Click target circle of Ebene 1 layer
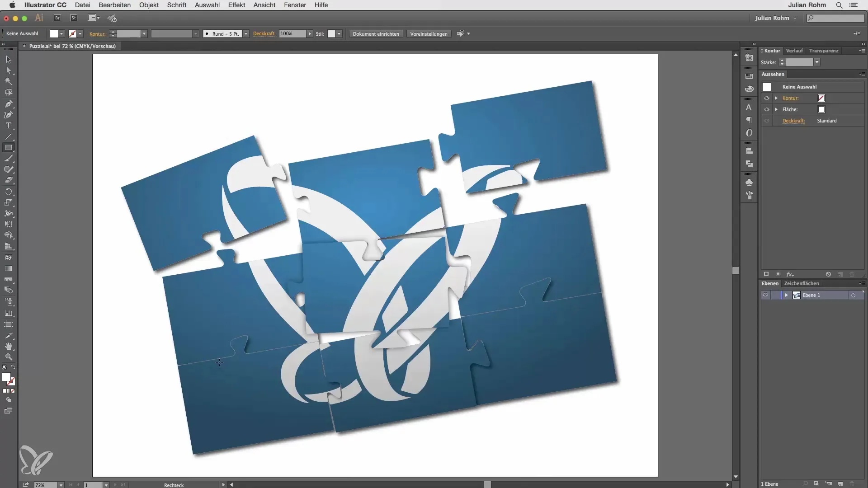The width and height of the screenshot is (868, 488). [853, 296]
